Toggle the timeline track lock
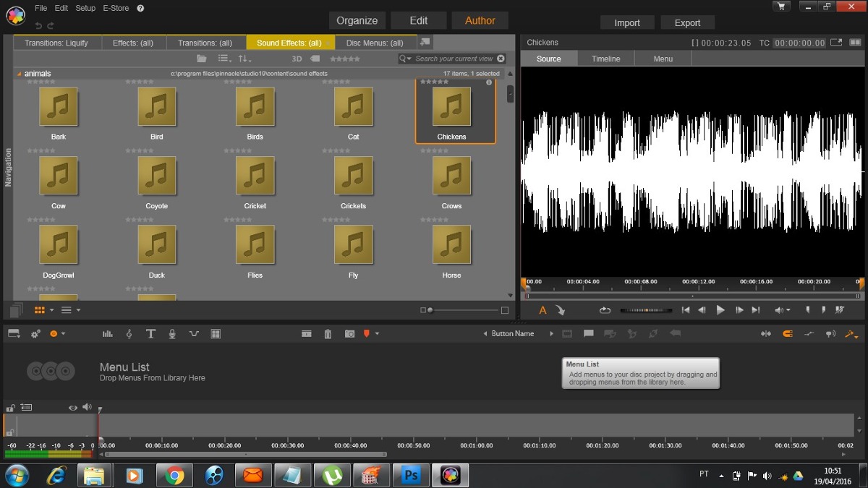This screenshot has height=488, width=868. point(10,408)
